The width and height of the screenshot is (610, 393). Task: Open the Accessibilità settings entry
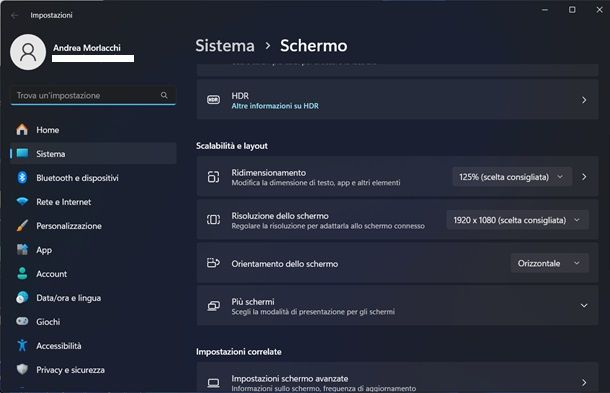93,346
